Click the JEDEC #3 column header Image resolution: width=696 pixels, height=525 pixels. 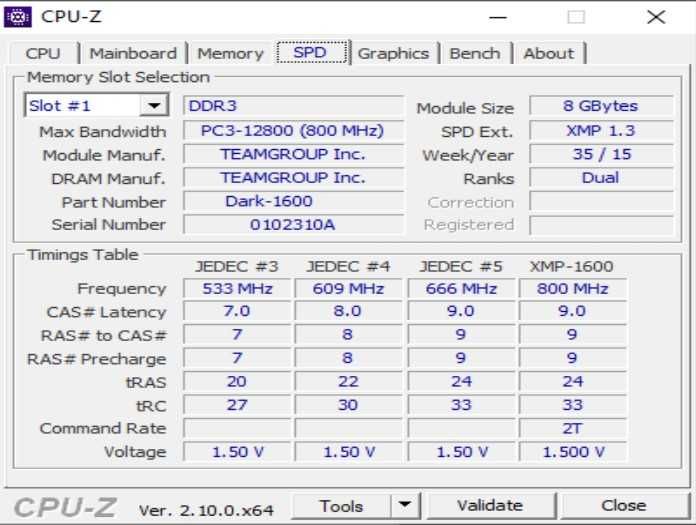tap(237, 266)
